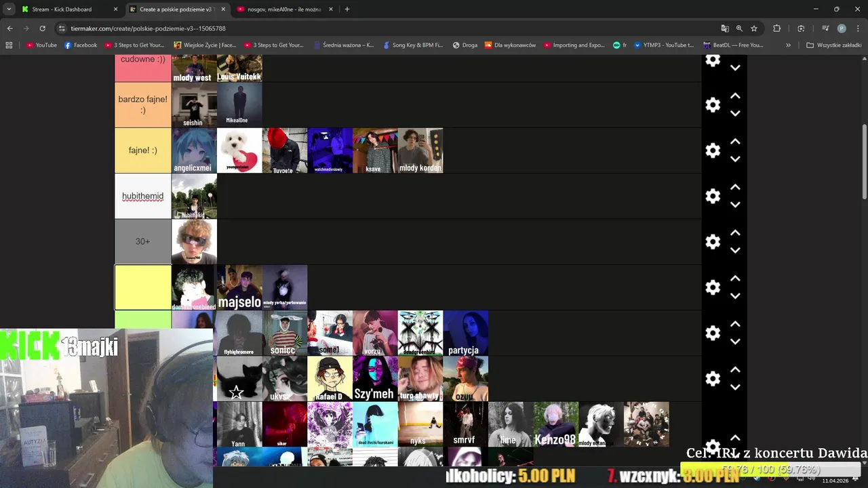This screenshot has width=868, height=488.
Task: Select the Szy'meh thumbnail
Action: point(375,378)
